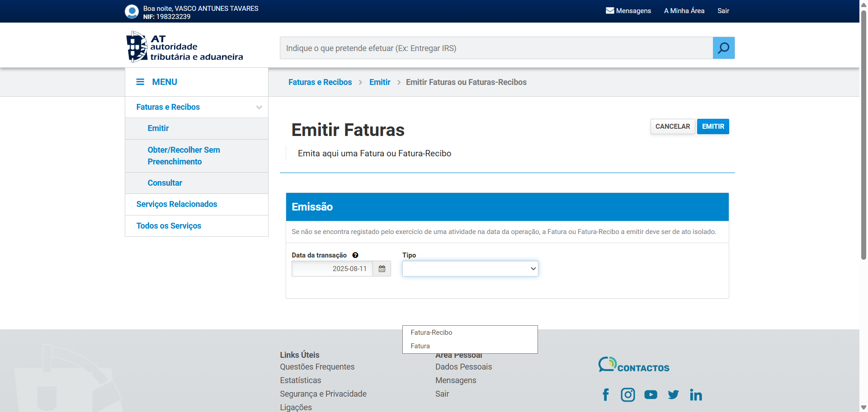Open Faturas e Recibos sidebar heading
This screenshot has width=868, height=412.
click(168, 107)
